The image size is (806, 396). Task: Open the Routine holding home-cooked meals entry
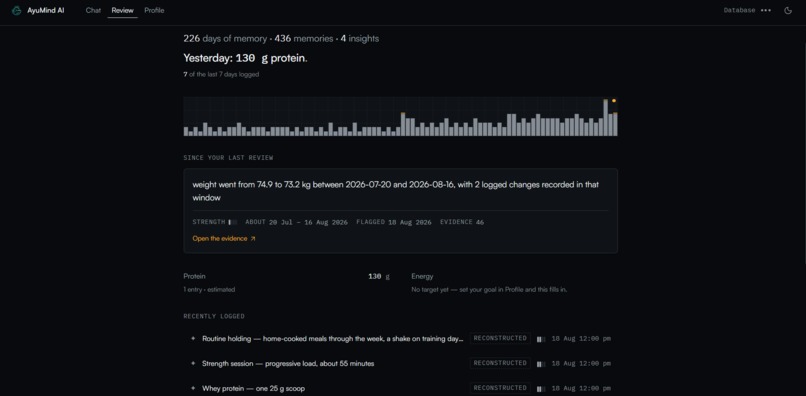click(x=333, y=338)
